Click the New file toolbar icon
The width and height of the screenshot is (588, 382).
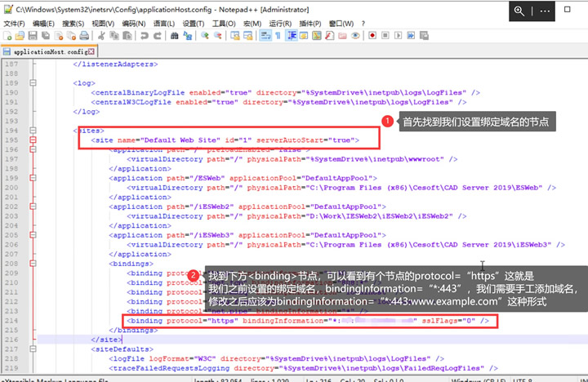[7, 36]
